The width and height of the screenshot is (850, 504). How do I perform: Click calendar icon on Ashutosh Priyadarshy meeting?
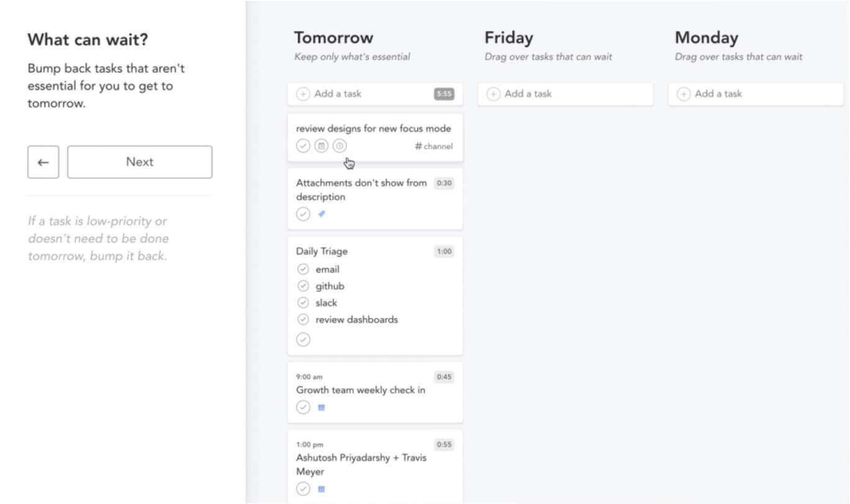pyautogui.click(x=322, y=489)
